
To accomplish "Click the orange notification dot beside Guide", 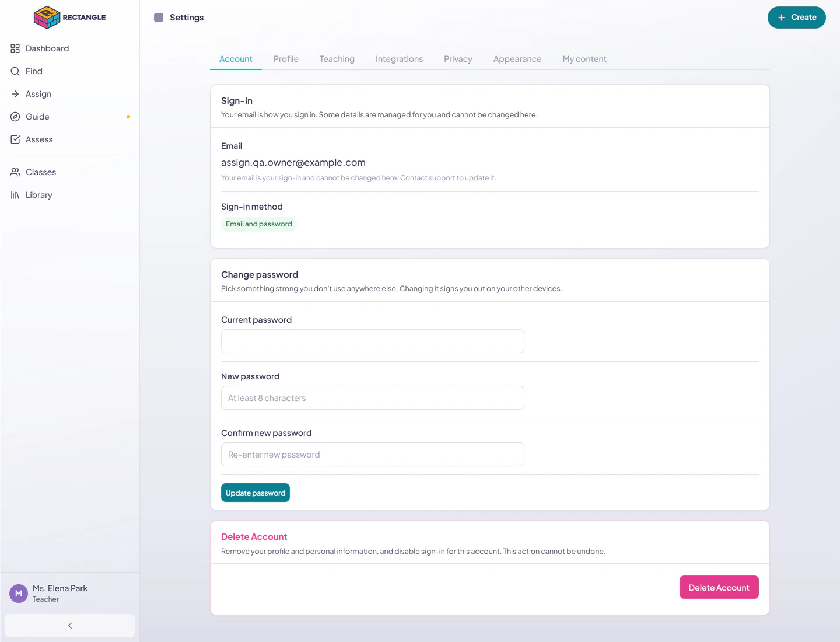I will pos(128,117).
